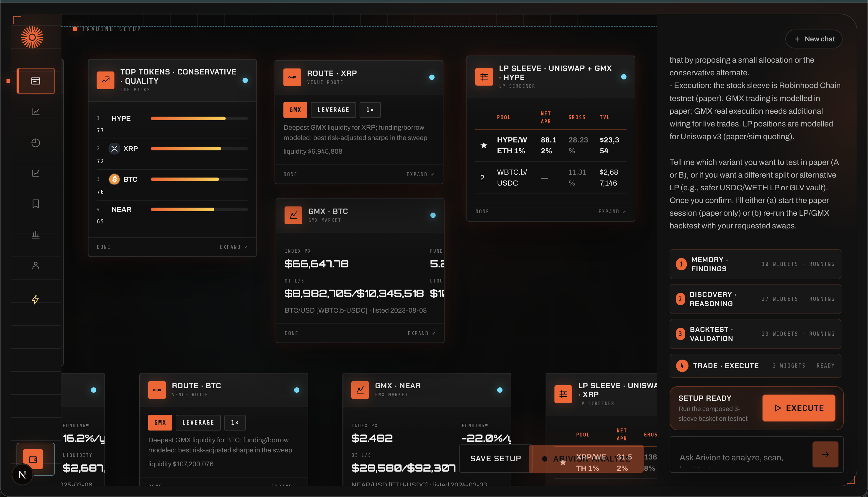Screen dimensions: 868x497
Task: Select the plain line chart sidebar icon
Action: pyautogui.click(x=36, y=112)
